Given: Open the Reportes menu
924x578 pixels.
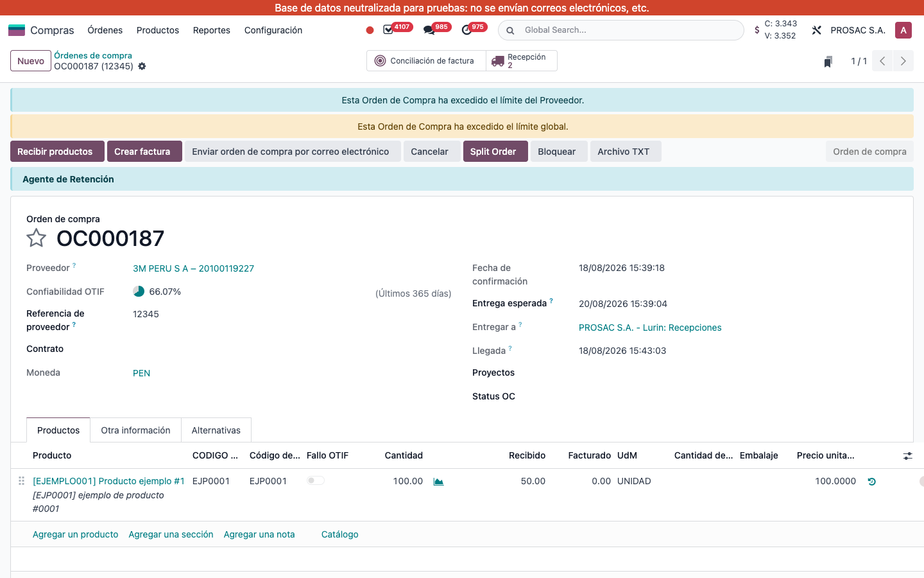Looking at the screenshot, I should tap(212, 30).
